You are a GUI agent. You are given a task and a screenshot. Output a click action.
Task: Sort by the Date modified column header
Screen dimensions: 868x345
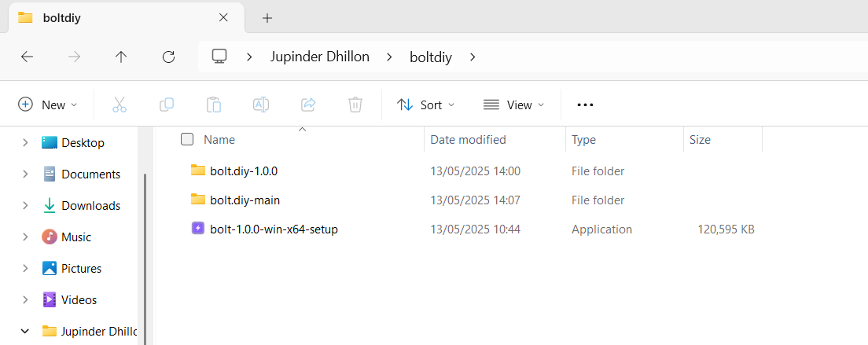[469, 139]
